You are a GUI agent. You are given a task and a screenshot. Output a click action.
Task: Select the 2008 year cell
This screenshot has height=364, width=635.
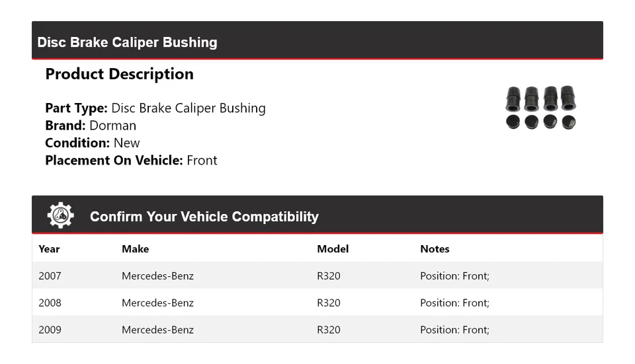tap(50, 303)
